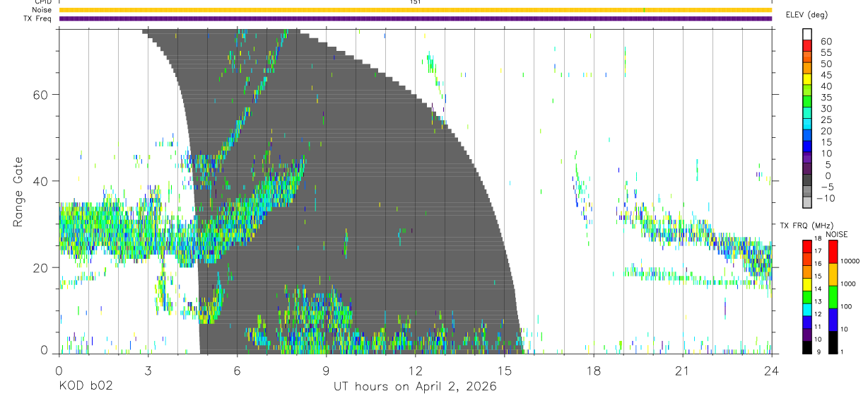This screenshot has height=401, width=868.
Task: Click the '100' label on NOISE colorbar
Action: click(846, 306)
